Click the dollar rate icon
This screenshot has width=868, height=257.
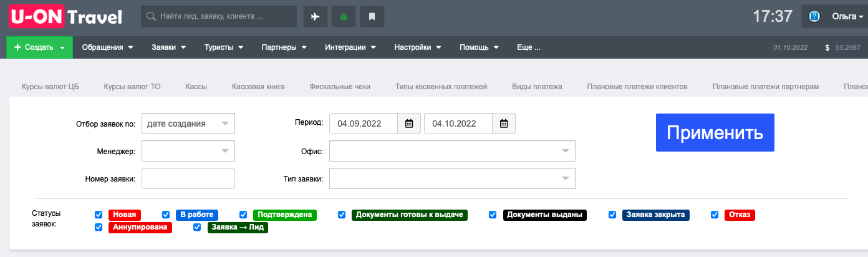pyautogui.click(x=827, y=47)
